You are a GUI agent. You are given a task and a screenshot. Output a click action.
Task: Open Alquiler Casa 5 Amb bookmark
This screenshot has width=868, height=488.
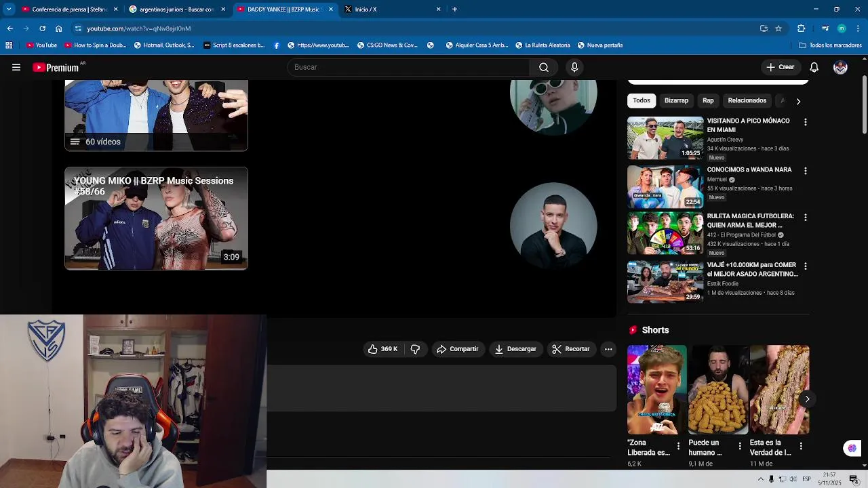pos(477,45)
